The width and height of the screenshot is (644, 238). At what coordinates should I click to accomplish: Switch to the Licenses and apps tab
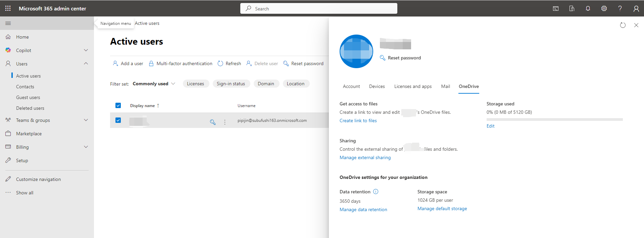click(x=413, y=86)
